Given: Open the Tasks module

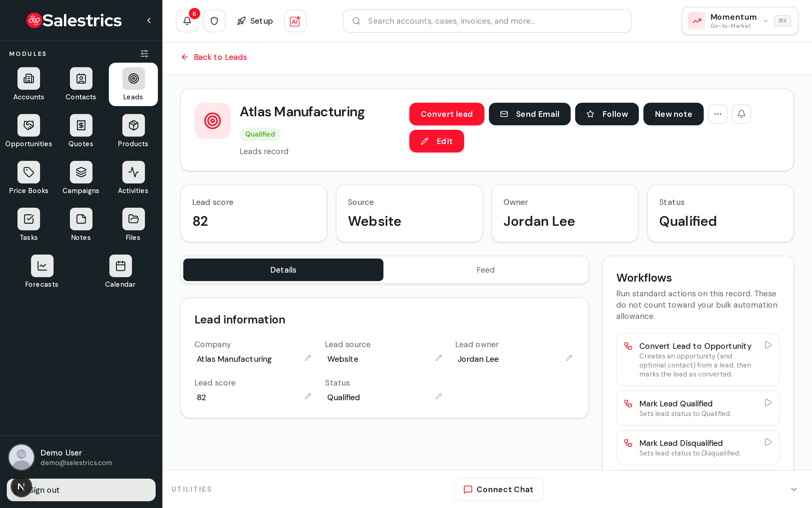Looking at the screenshot, I should [28, 225].
